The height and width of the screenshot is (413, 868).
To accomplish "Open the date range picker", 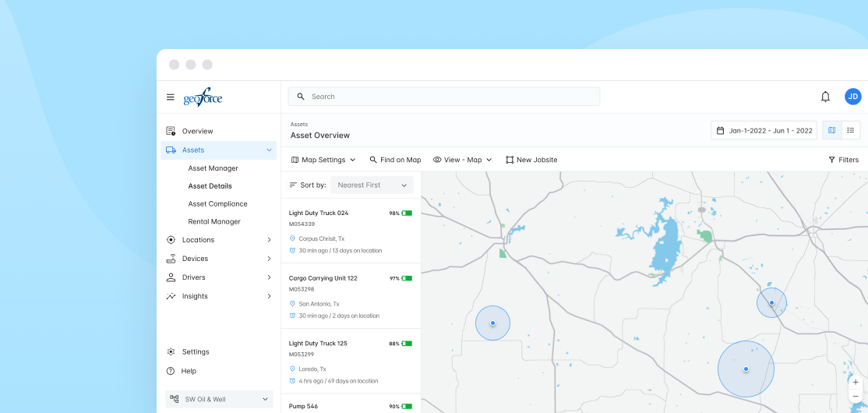I will click(x=764, y=130).
